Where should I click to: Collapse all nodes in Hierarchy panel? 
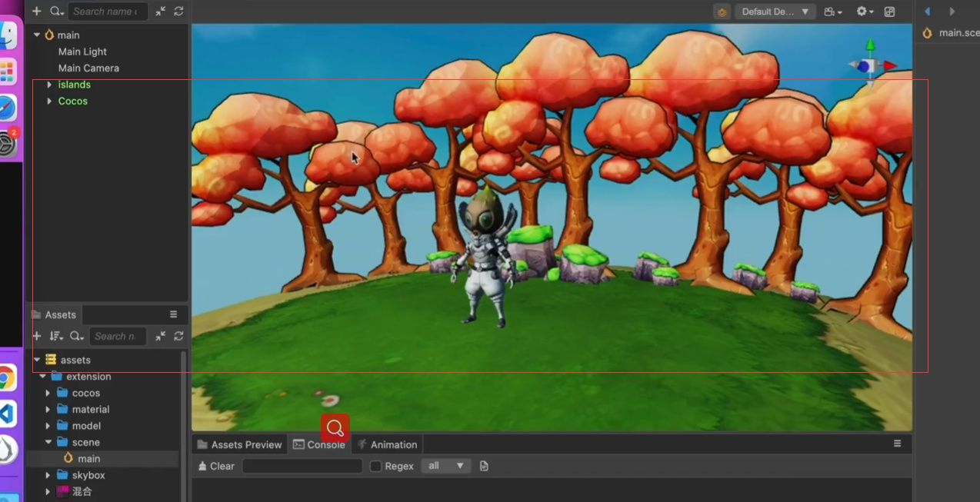click(160, 12)
